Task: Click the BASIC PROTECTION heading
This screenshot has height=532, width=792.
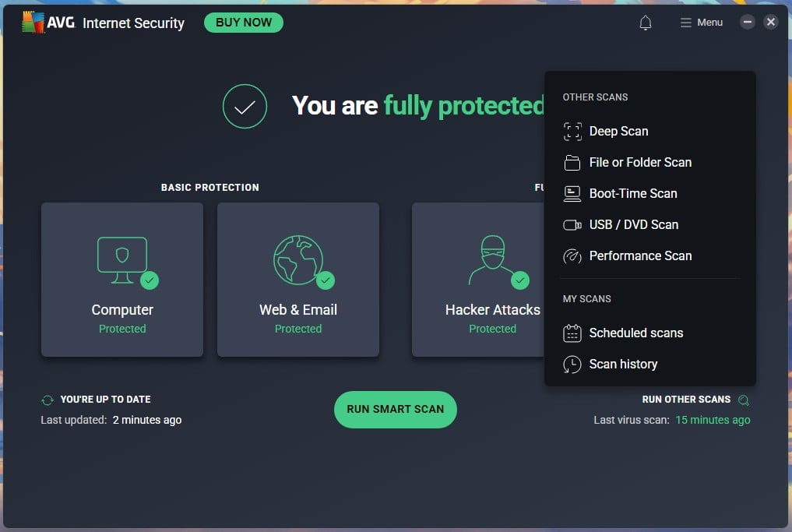Action: (x=209, y=188)
